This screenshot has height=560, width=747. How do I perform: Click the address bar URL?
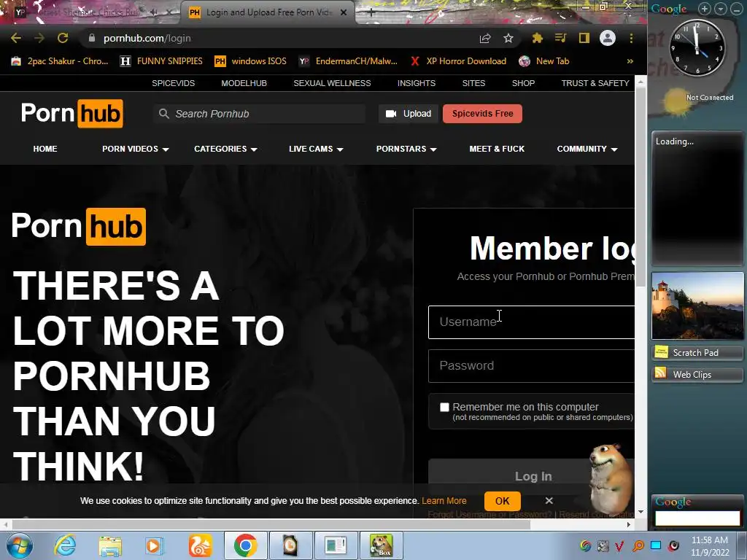pyautogui.click(x=147, y=38)
